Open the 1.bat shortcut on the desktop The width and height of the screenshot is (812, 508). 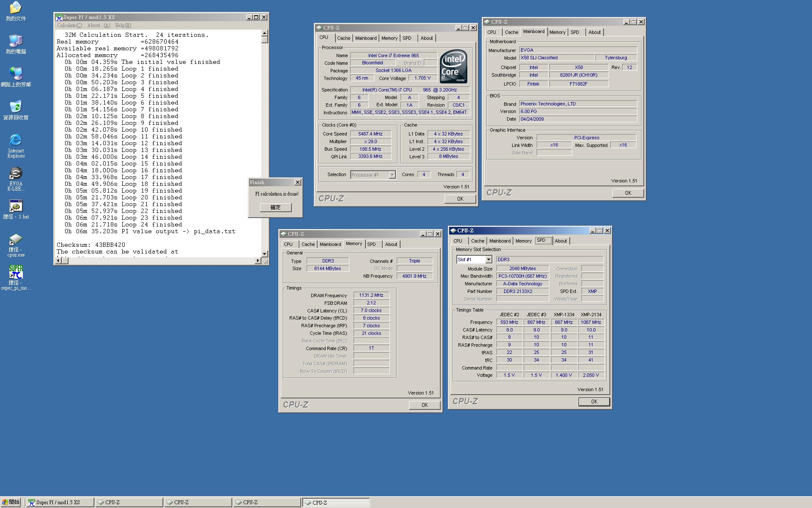[16, 210]
